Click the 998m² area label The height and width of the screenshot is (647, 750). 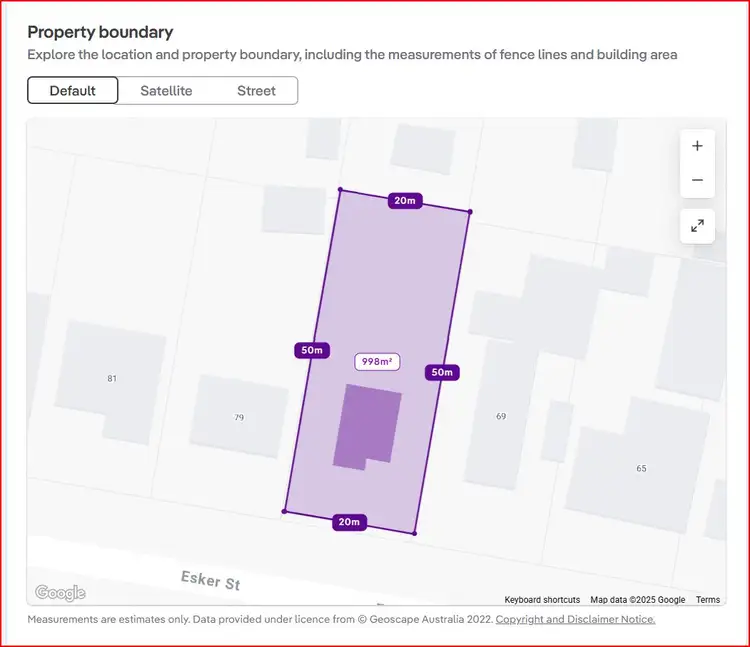click(377, 362)
